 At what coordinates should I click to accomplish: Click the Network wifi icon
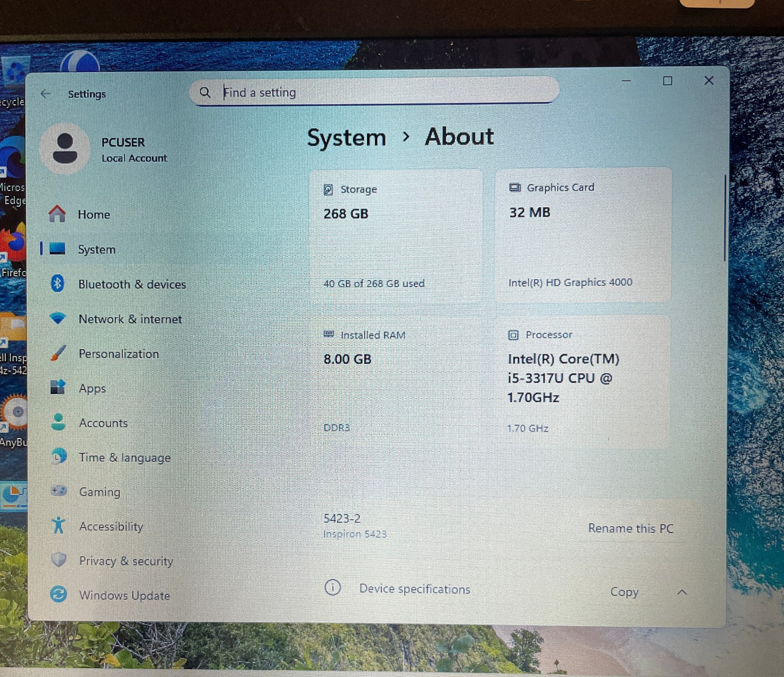(x=57, y=318)
